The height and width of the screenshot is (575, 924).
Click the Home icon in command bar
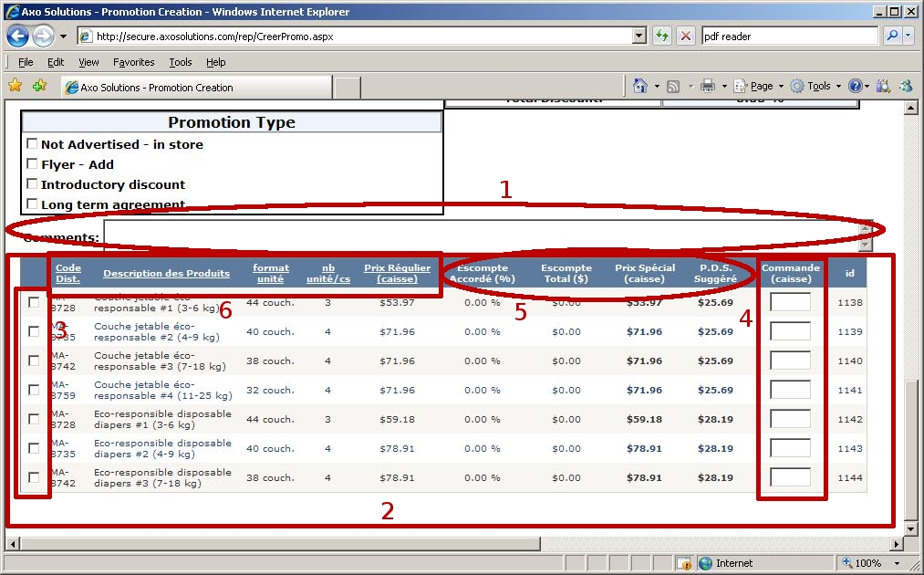[640, 86]
